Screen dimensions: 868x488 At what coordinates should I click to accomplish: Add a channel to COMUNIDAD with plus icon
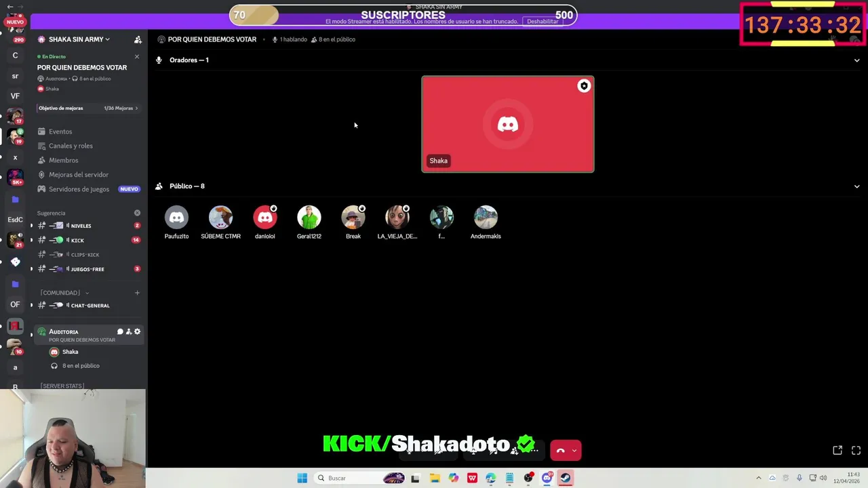pos(137,293)
